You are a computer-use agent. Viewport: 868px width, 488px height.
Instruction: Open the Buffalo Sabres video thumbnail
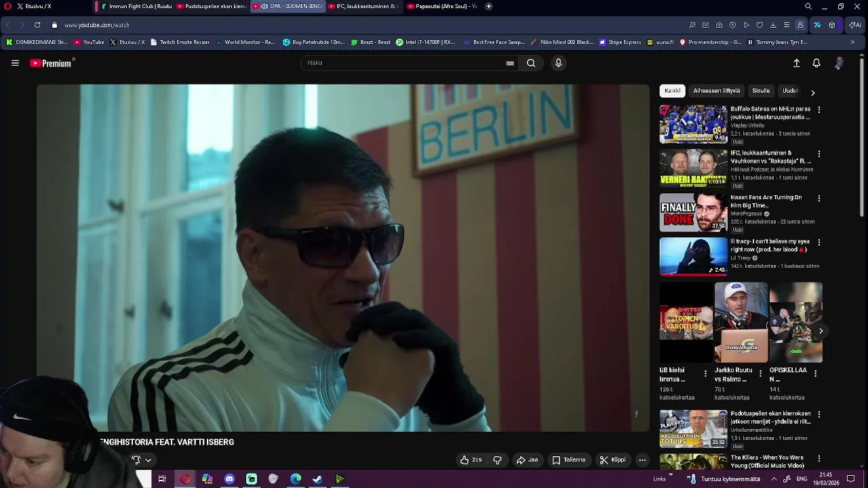point(693,124)
